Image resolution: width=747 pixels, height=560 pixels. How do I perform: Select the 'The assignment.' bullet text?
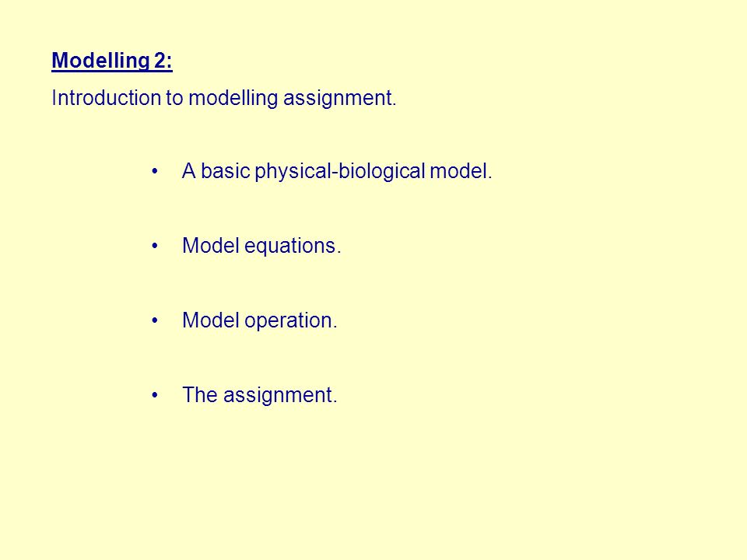(260, 395)
